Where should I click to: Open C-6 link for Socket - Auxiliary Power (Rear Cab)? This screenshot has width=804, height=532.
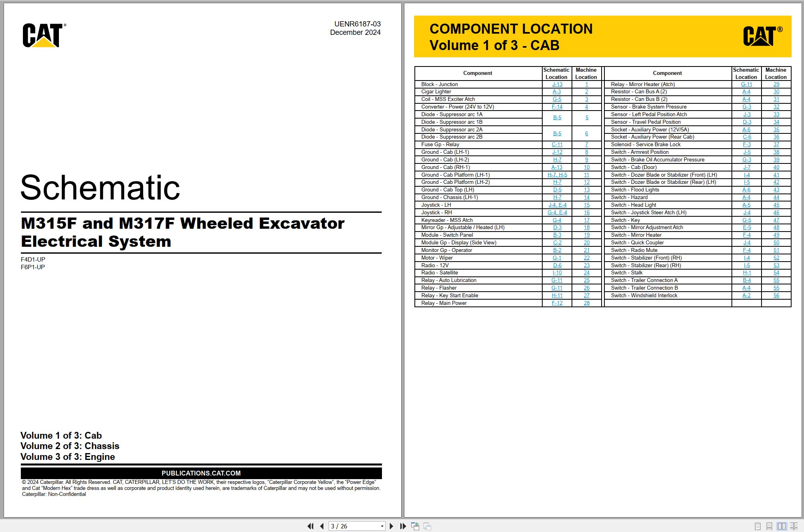tap(747, 137)
